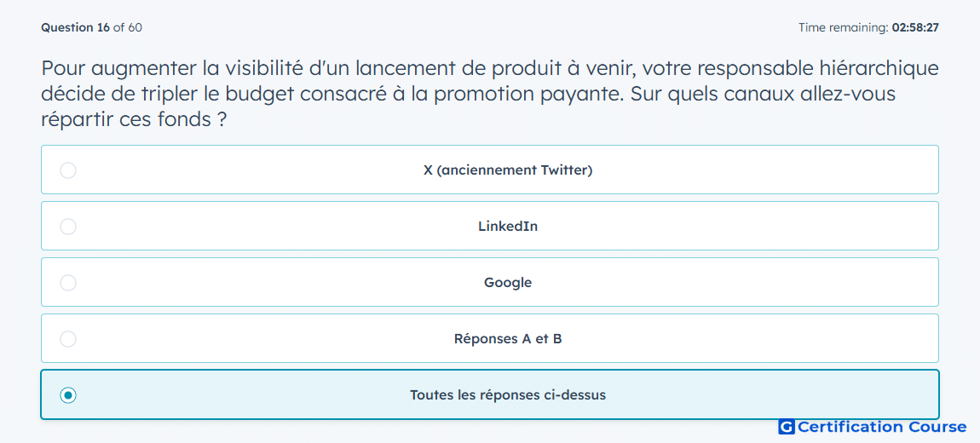Click the Toutes les réponses ci-dessus label
Image resolution: width=980 pixels, height=443 pixels.
508,395
